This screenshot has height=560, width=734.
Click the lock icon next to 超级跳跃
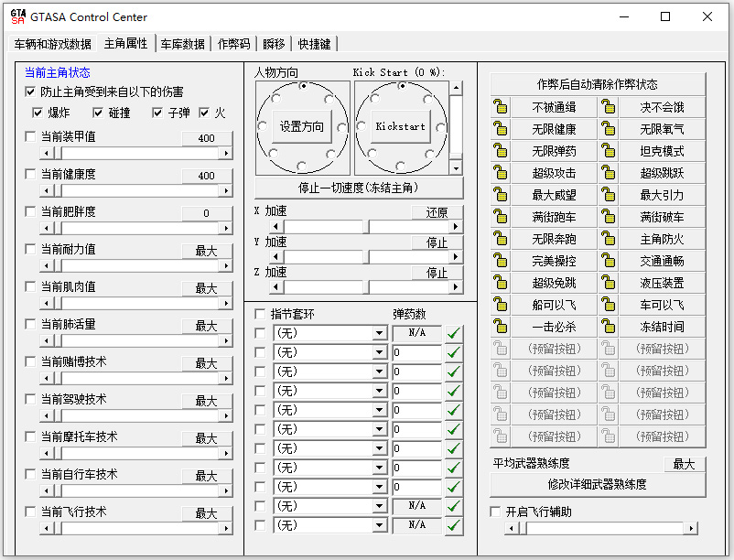(x=609, y=173)
